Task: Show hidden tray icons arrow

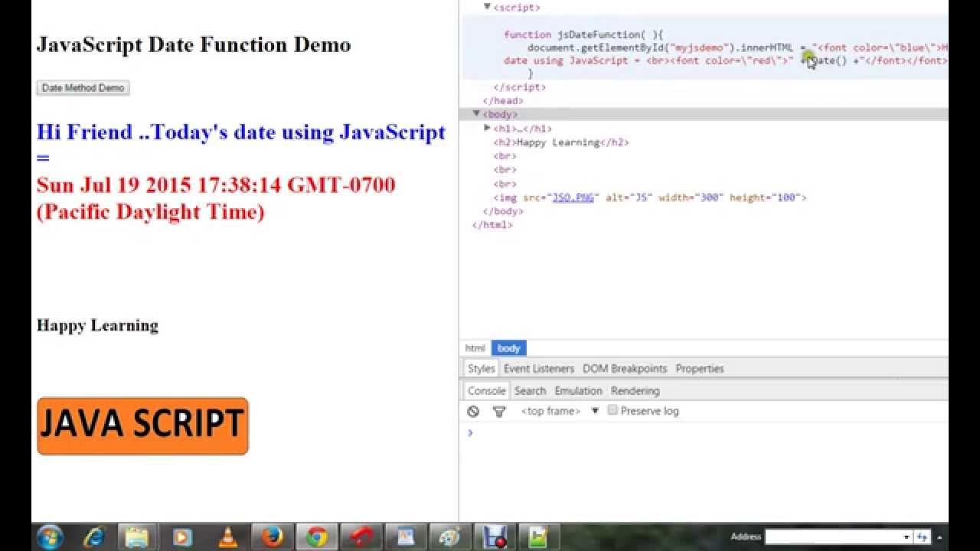Action: (939, 537)
